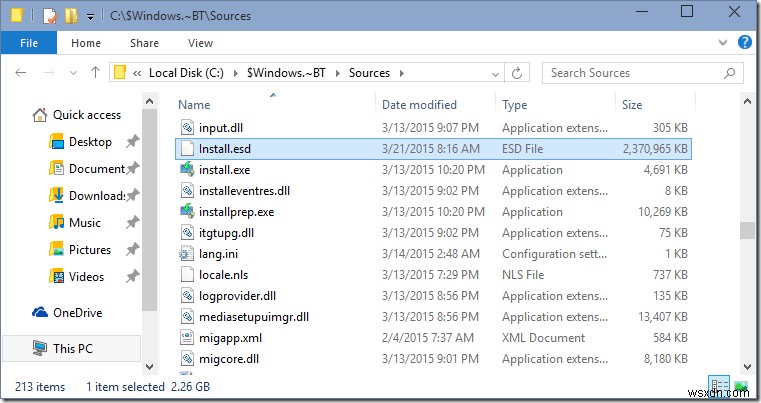
Task: Click the pin icon next to Videos
Action: tap(132, 277)
